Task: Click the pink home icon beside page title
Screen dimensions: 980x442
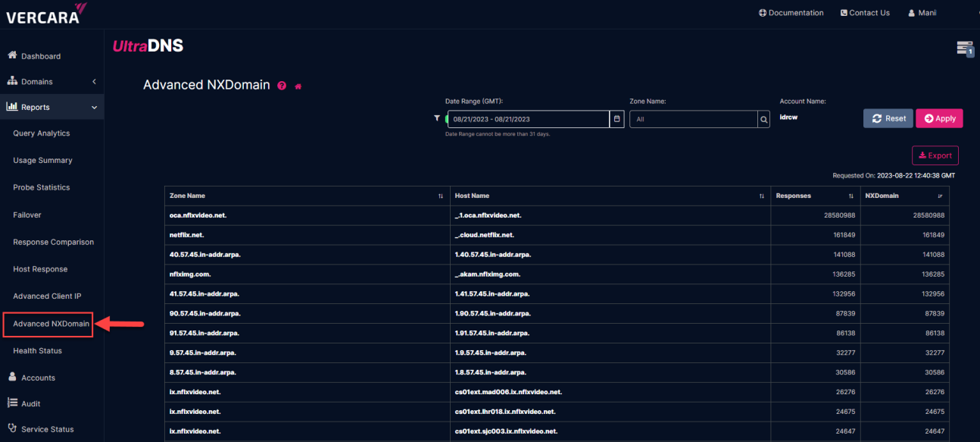Action: [x=298, y=86]
